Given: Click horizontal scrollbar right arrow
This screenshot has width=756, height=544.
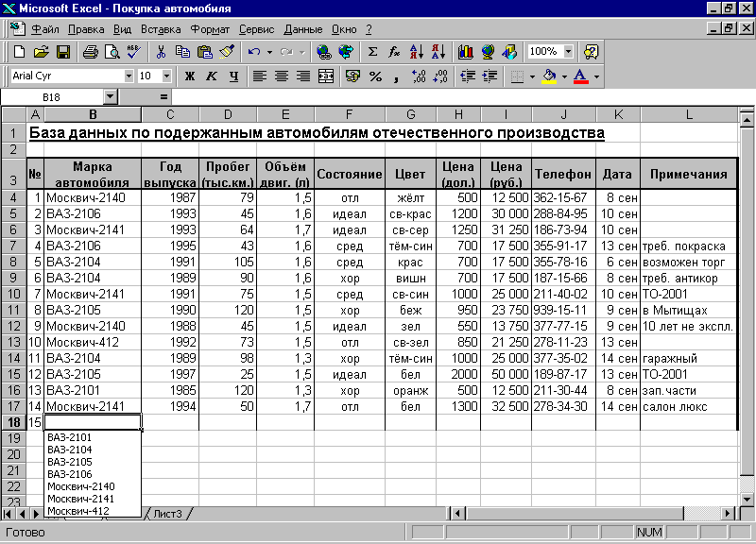Looking at the screenshot, I should [728, 514].
